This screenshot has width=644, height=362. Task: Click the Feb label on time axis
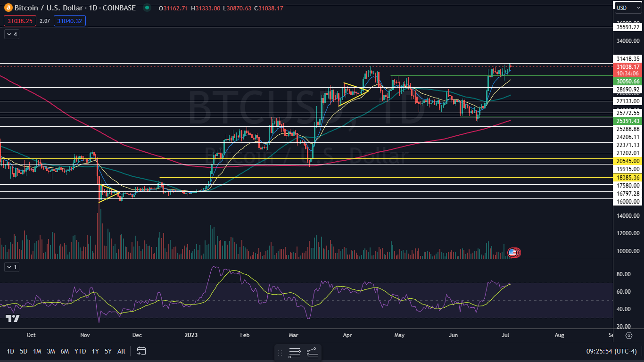(244, 336)
